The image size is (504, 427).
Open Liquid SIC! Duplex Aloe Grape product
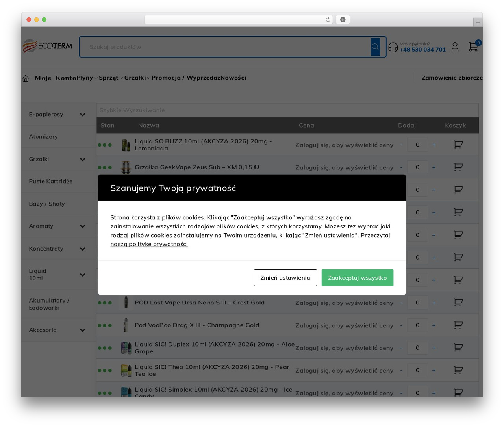[215, 348]
